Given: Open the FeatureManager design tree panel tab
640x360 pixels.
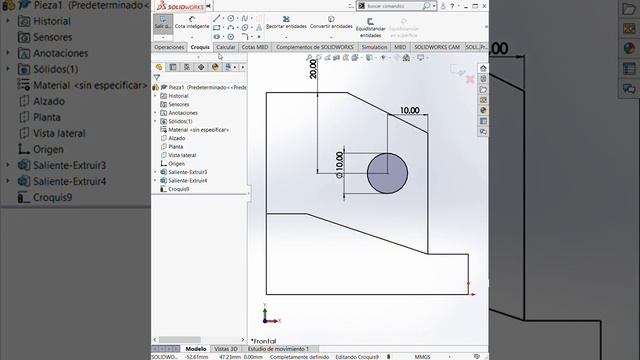Looking at the screenshot, I should click(159, 67).
